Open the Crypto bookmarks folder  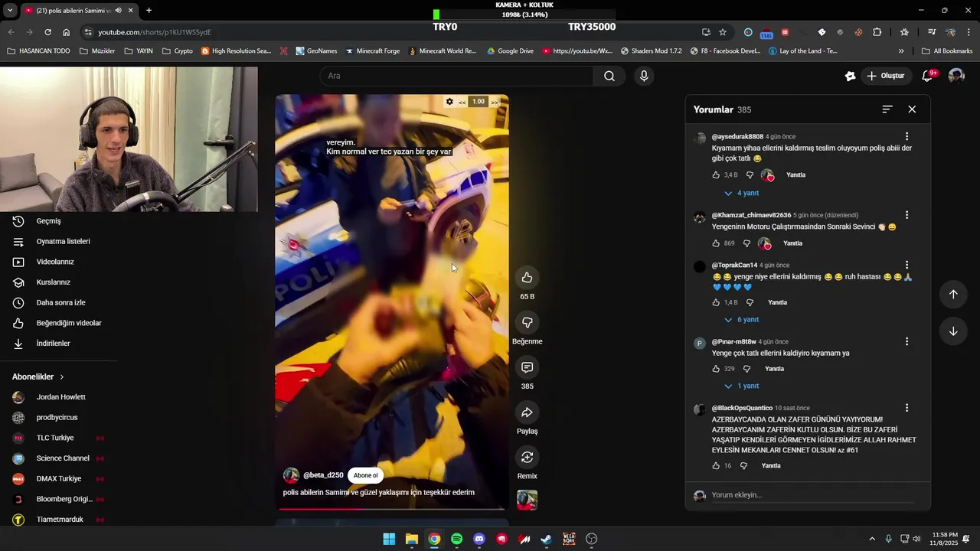point(178,51)
